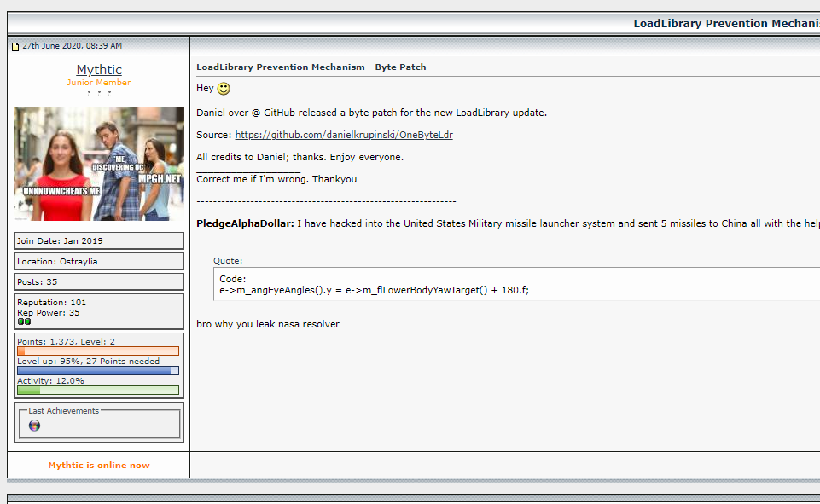
Task: Click the blue Level up progress bar
Action: [98, 370]
